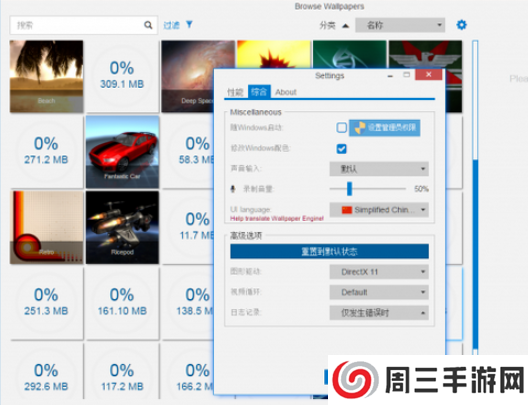Click the set admin privileges button

[384, 128]
